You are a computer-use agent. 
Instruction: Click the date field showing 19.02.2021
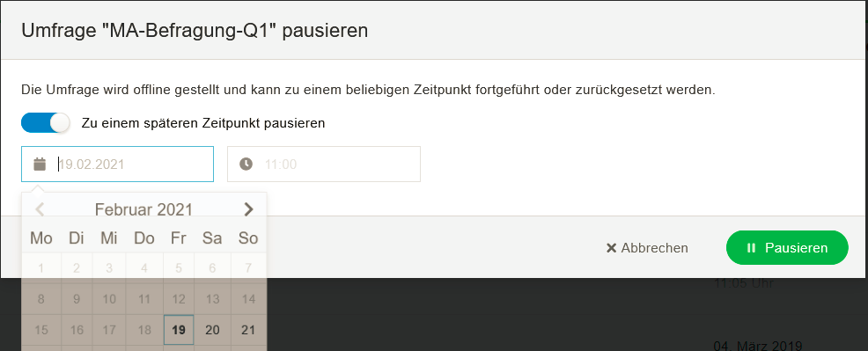[117, 165]
